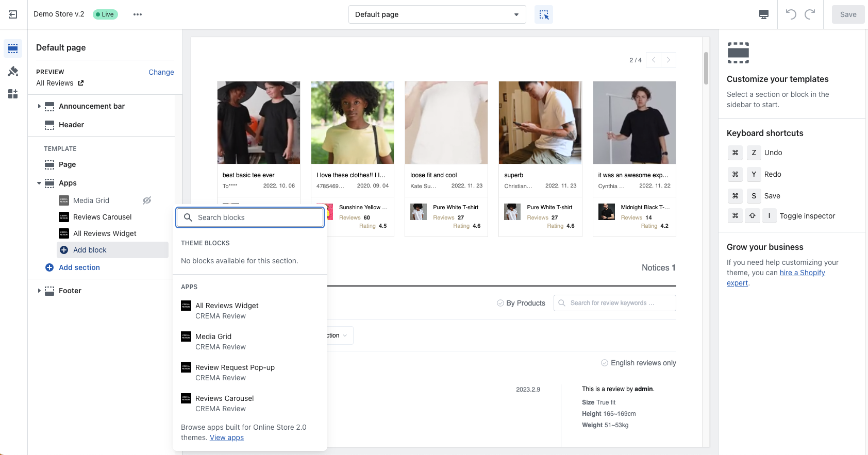
Task: Open App embeds sidebar icon
Action: [13, 94]
